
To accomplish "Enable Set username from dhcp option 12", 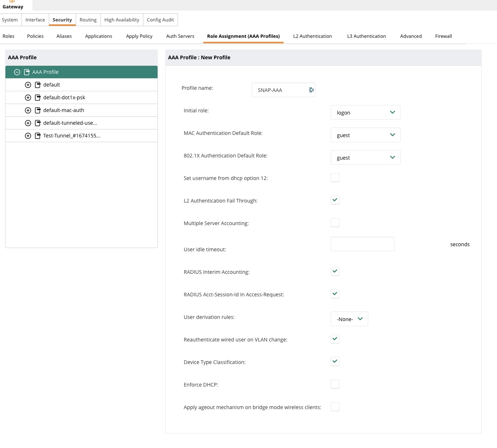I will click(x=335, y=177).
